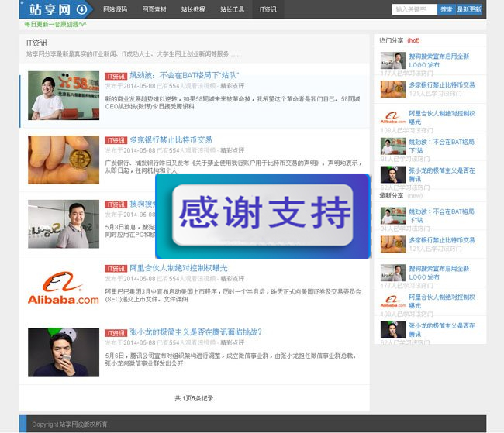This screenshot has width=504, height=433.
Task: Open 精彩点评 link under 姚劲波 article
Action: [x=233, y=86]
